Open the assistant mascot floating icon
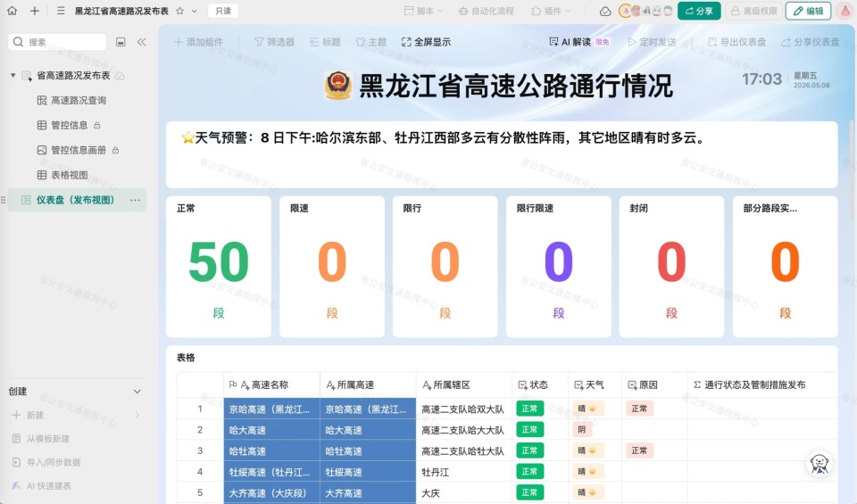Image resolution: width=857 pixels, height=504 pixels. coord(820,464)
